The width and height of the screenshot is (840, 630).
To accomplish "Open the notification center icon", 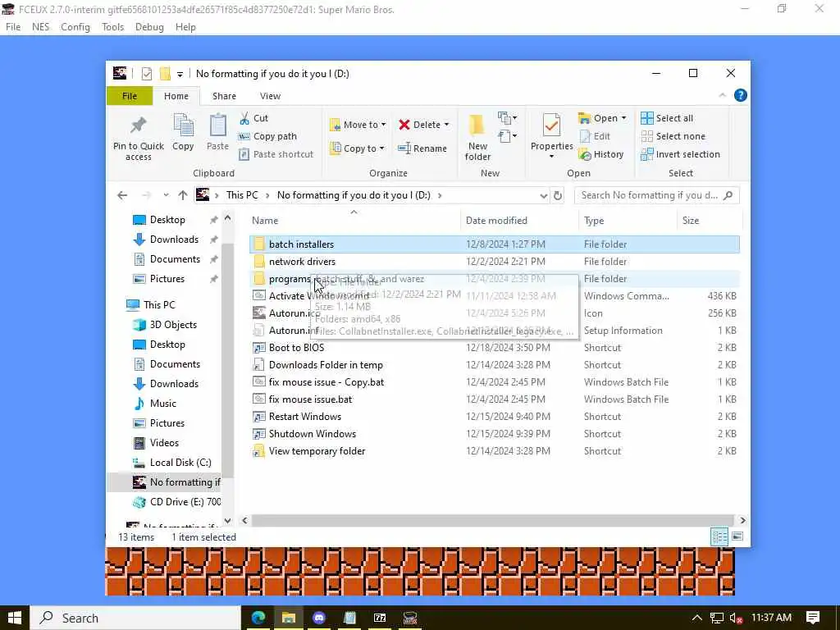I will click(x=813, y=618).
